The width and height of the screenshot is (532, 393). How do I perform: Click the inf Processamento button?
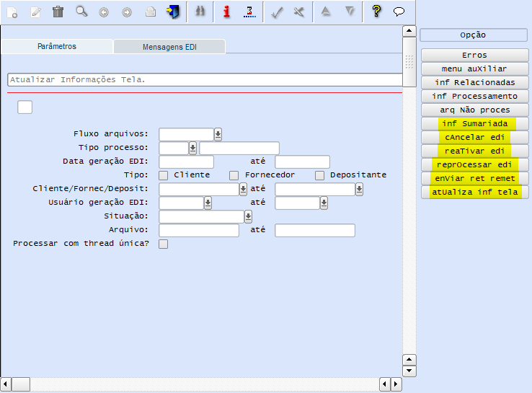point(474,97)
